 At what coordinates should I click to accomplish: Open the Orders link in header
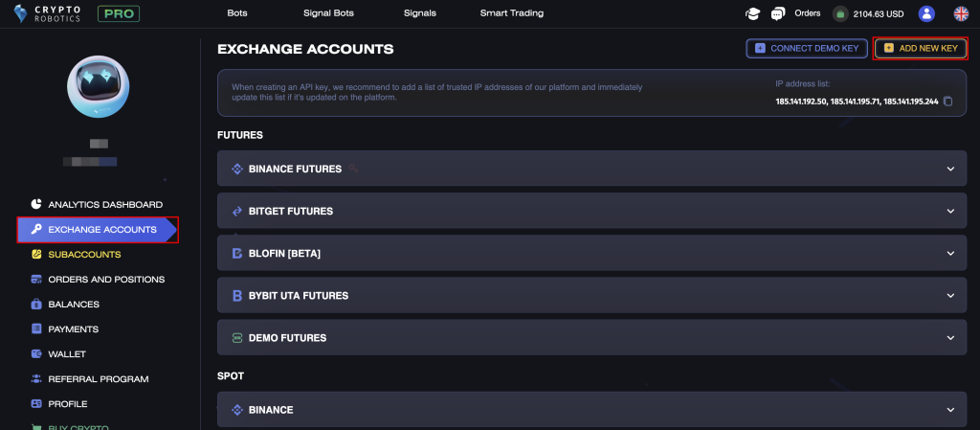808,13
